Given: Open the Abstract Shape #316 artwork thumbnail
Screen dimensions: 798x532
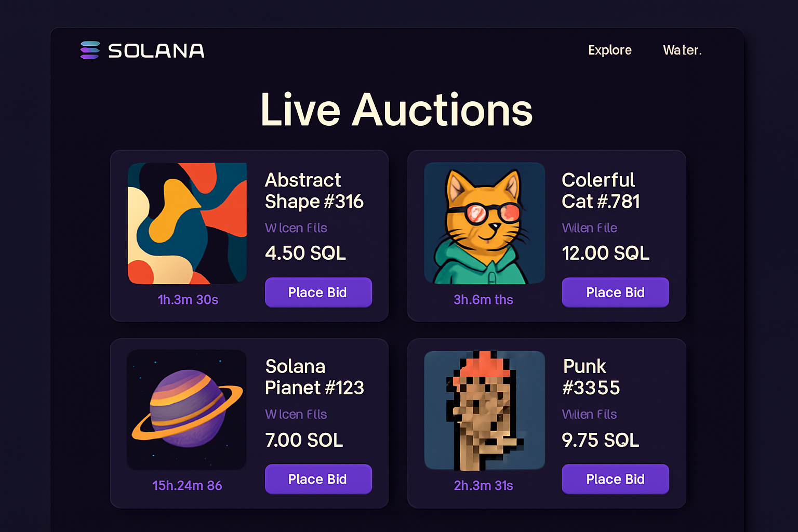Looking at the screenshot, I should point(187,223).
